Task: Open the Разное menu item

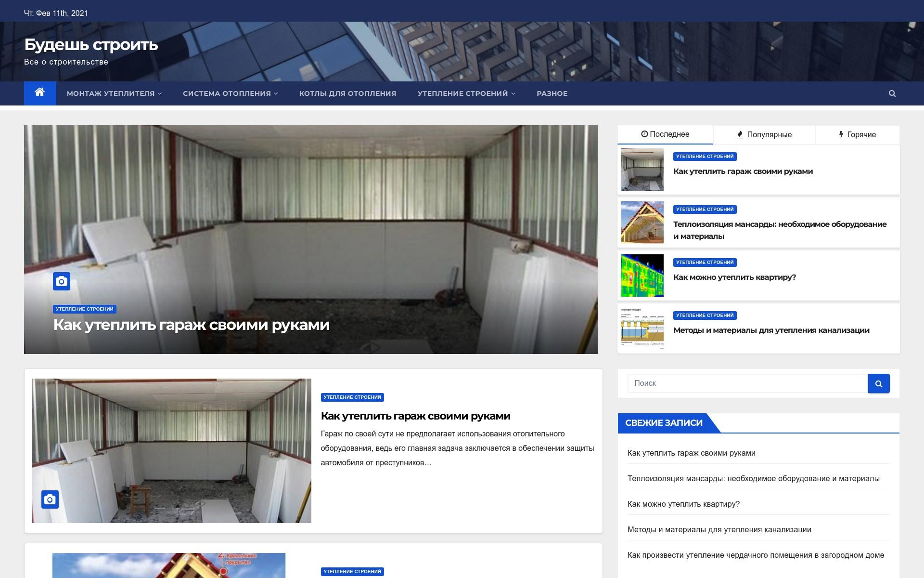Action: point(552,93)
